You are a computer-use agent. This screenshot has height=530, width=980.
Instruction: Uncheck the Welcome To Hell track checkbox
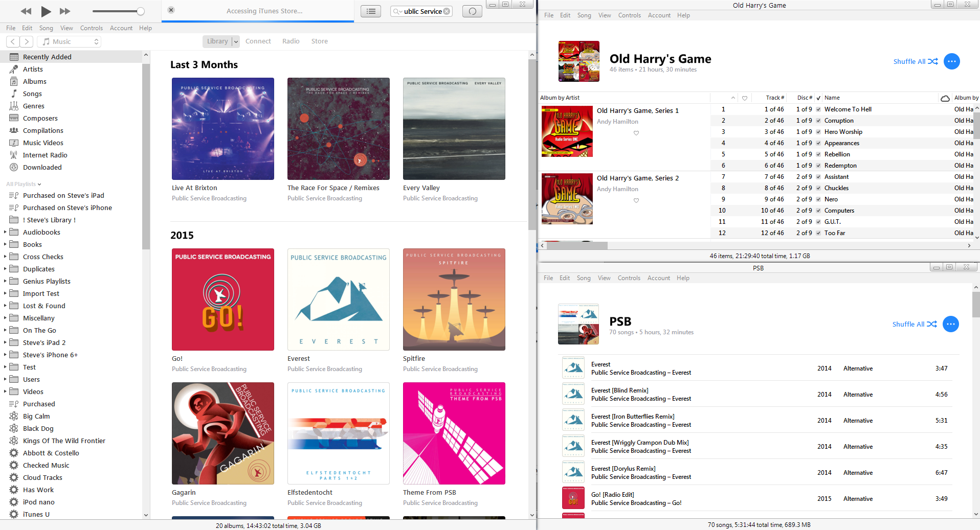click(818, 109)
